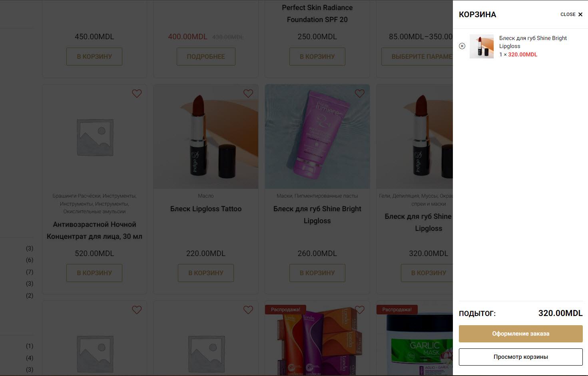The image size is (588, 376).
Task: Close the cart sidebar panel
Action: tap(572, 14)
